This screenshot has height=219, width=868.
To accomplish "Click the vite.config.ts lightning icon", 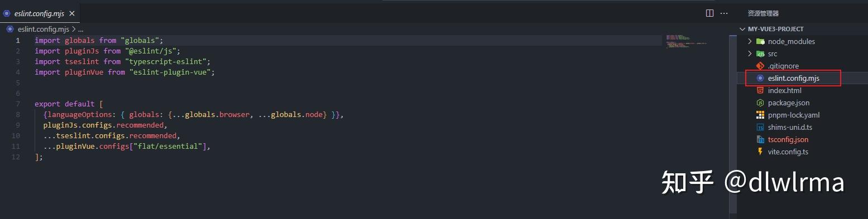I will click(x=760, y=152).
